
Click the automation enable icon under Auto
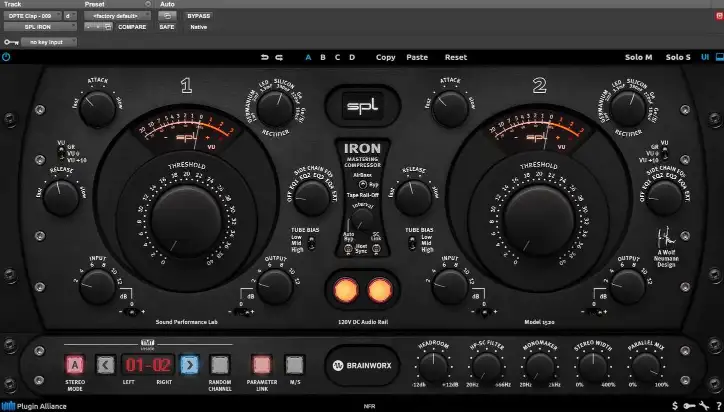click(x=167, y=16)
